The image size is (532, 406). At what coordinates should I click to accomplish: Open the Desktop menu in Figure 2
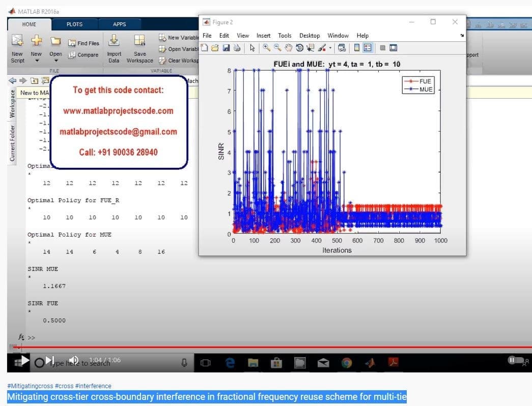(x=310, y=35)
